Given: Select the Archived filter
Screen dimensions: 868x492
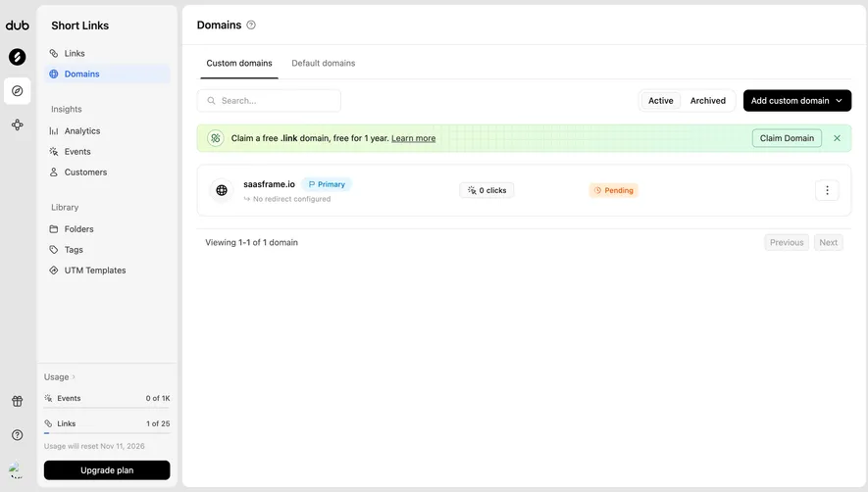Looking at the screenshot, I should [x=707, y=101].
